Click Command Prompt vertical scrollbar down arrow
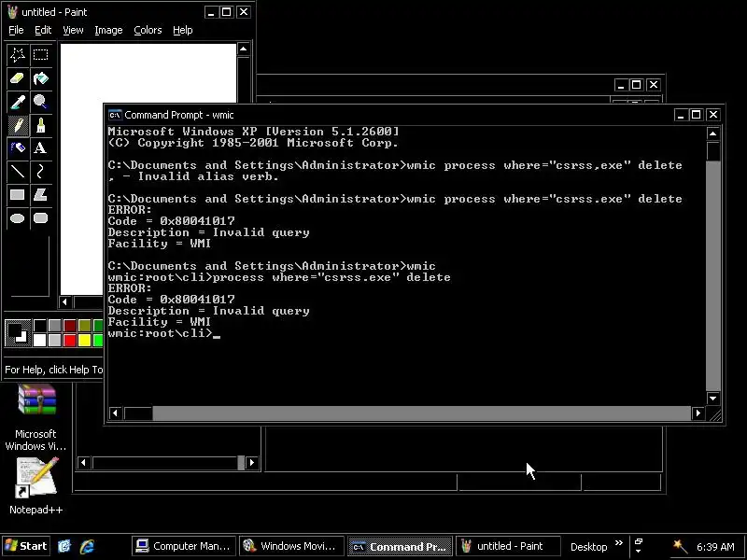 (712, 399)
